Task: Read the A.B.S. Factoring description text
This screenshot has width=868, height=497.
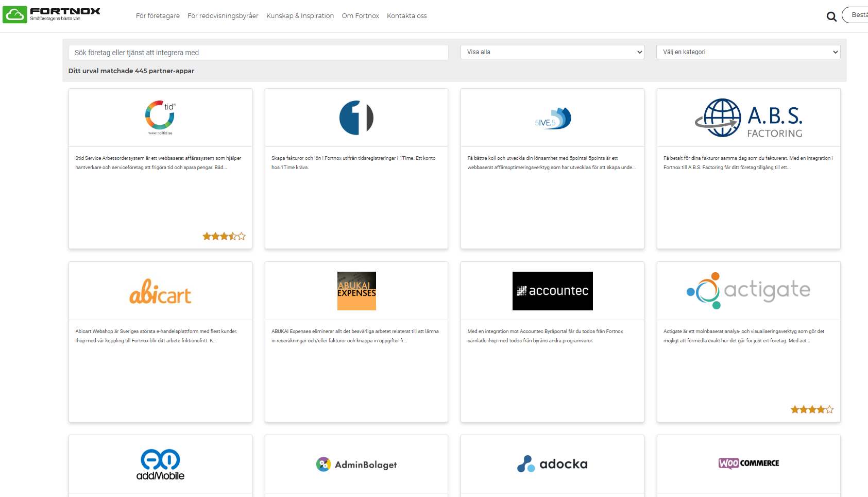Action: (x=748, y=163)
